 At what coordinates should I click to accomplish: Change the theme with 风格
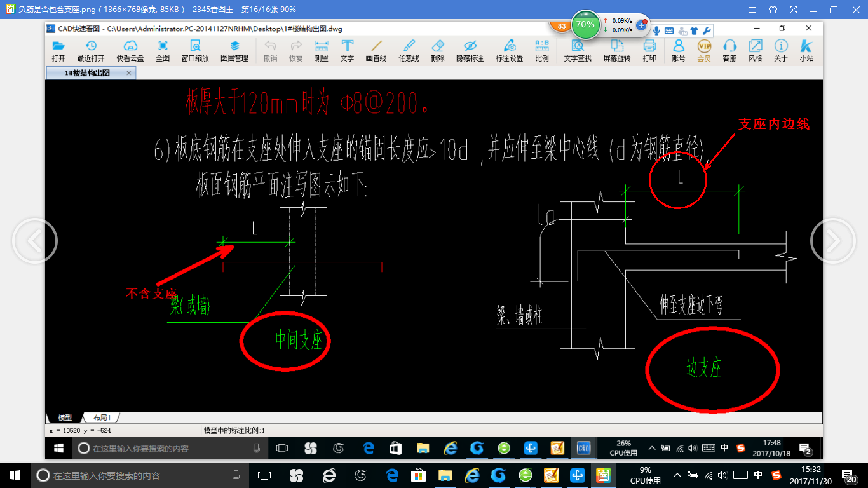[x=755, y=51]
